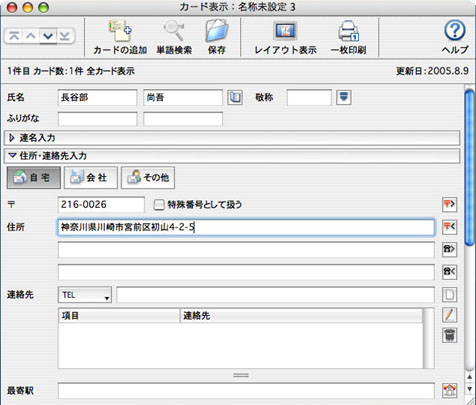This screenshot has height=405, width=476.
Task: Click the 保存 folder icon
Action: (x=217, y=31)
